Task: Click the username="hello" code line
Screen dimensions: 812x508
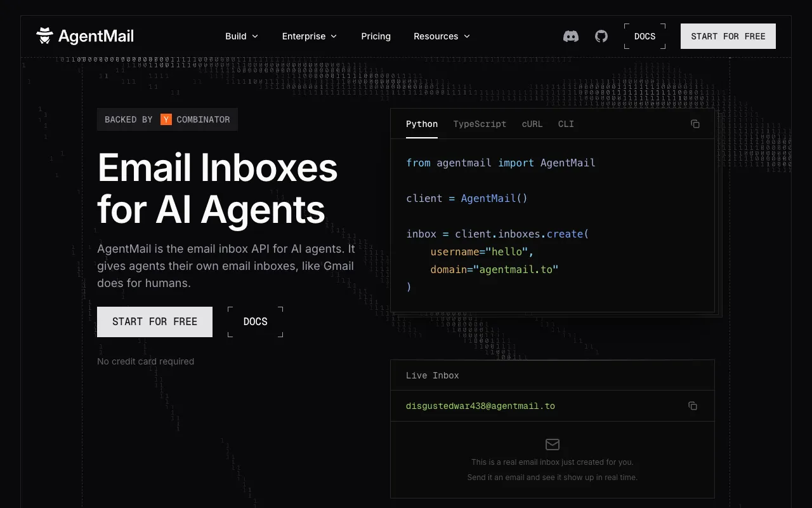Action: pos(482,251)
